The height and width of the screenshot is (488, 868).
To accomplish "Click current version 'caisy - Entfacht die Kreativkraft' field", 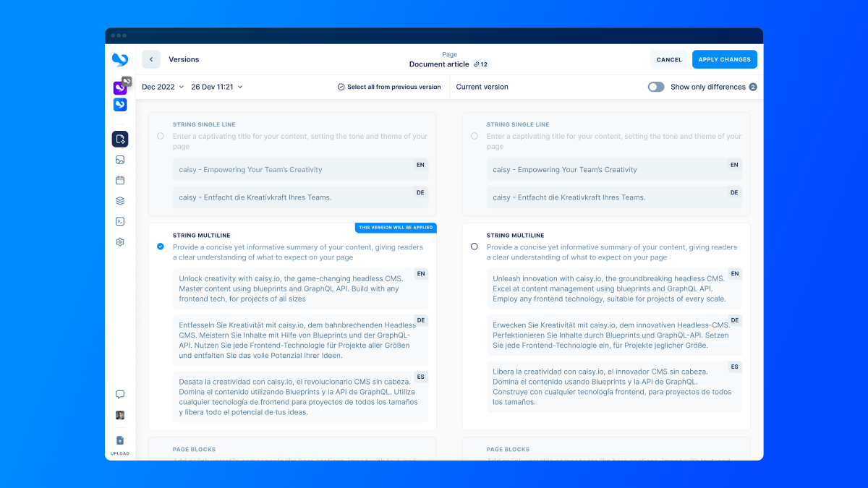I will pos(615,197).
